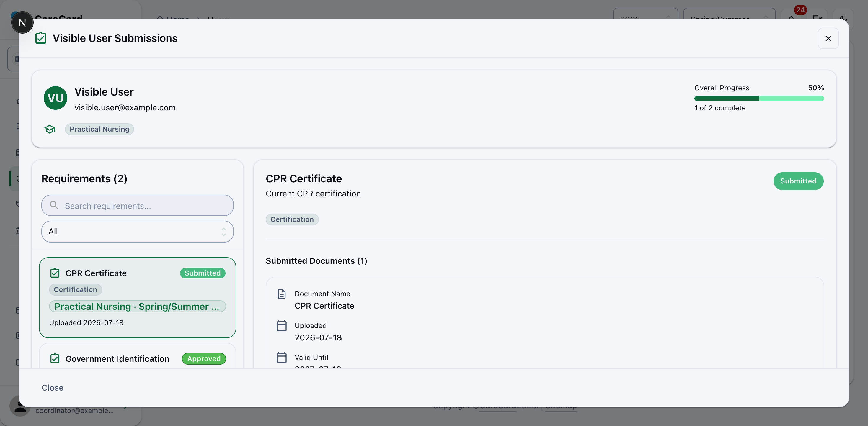This screenshot has height=426, width=868.
Task: Click the Overall Progress bar
Action: click(759, 99)
